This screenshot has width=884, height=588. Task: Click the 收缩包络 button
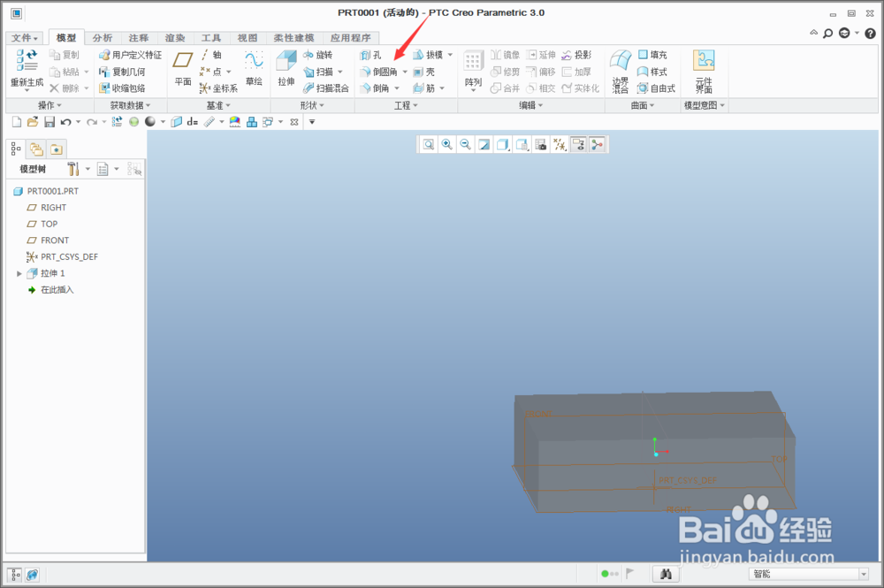coord(122,88)
